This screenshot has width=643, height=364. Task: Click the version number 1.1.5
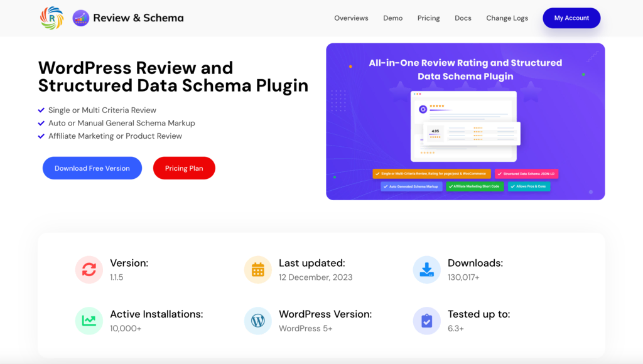tap(116, 277)
